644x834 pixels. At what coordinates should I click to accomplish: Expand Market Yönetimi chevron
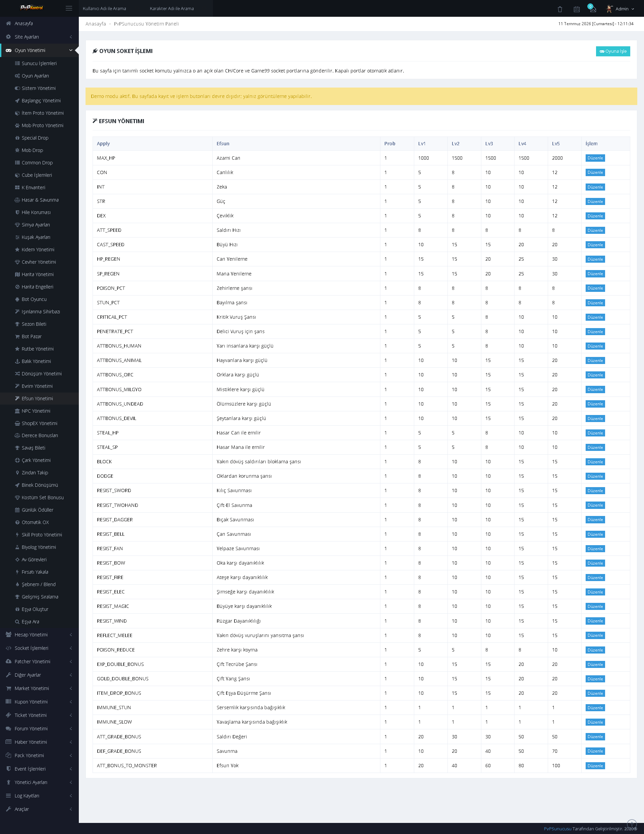[x=71, y=688]
